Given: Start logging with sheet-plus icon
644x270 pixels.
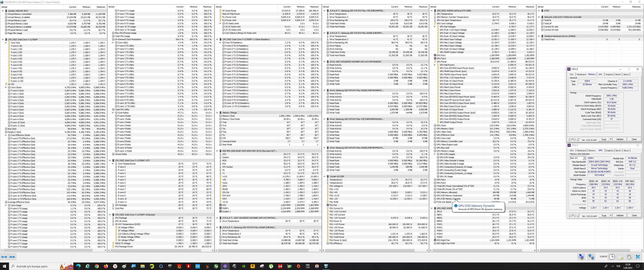Looking at the screenshot, I should 620,257.
